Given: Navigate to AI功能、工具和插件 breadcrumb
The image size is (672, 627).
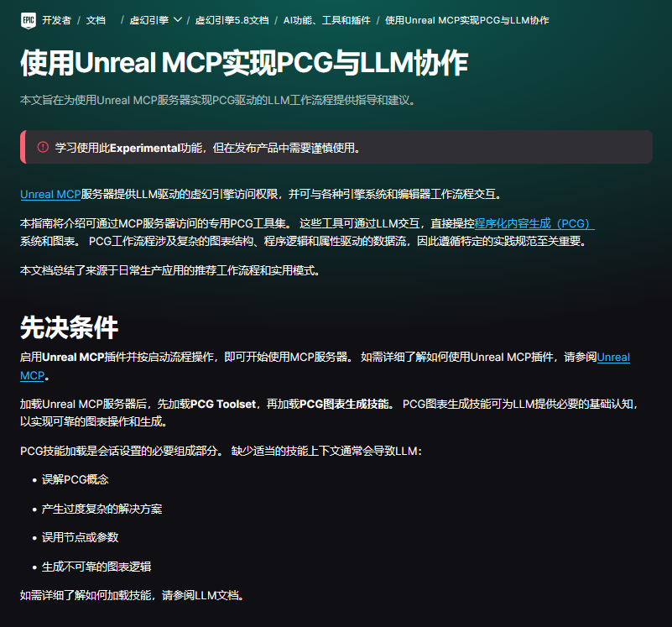Looking at the screenshot, I should (x=326, y=20).
